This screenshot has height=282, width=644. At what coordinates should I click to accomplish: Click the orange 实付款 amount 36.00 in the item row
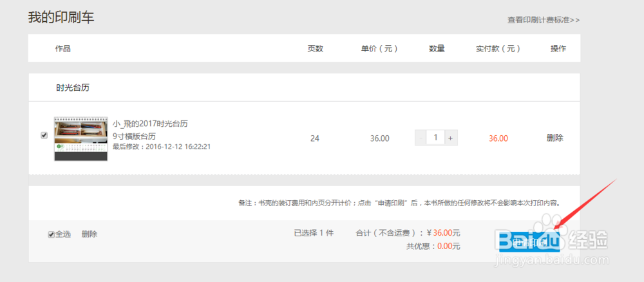click(x=498, y=138)
